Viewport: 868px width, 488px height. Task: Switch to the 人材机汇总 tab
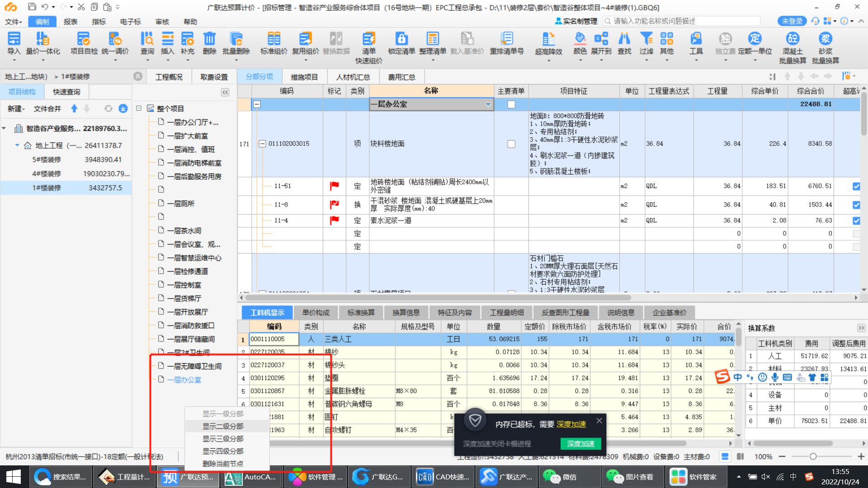click(353, 77)
